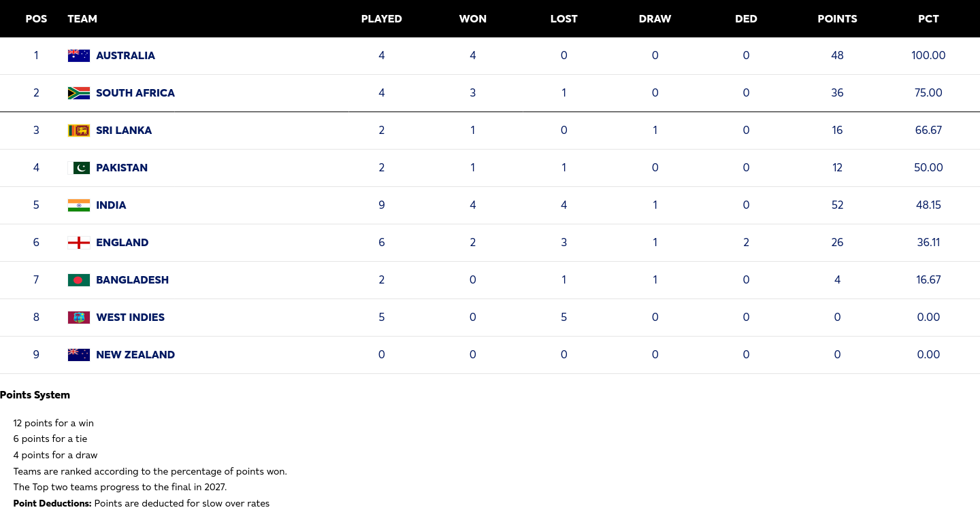980x512 pixels.
Task: Open the West Indies team link
Action: pos(130,318)
